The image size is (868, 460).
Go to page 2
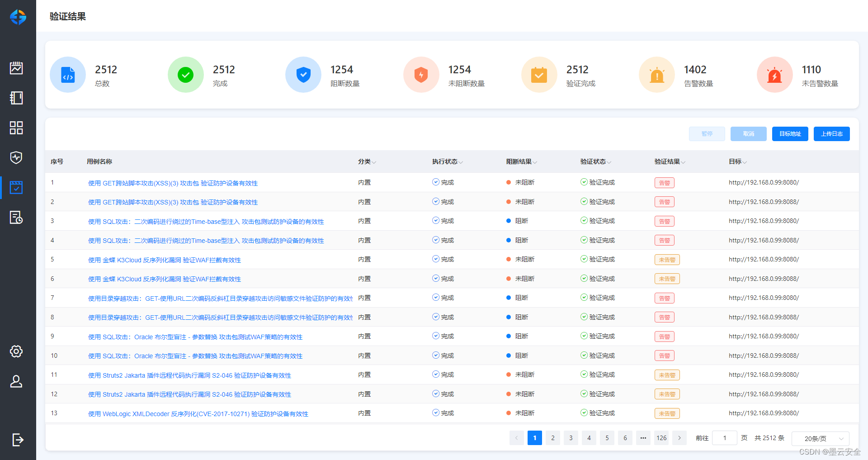coord(553,438)
